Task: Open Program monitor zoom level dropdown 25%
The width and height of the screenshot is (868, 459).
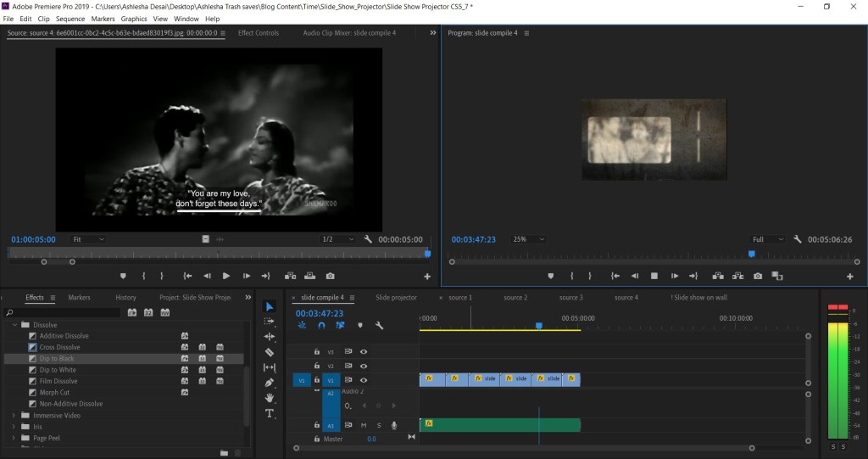Action: coord(529,239)
